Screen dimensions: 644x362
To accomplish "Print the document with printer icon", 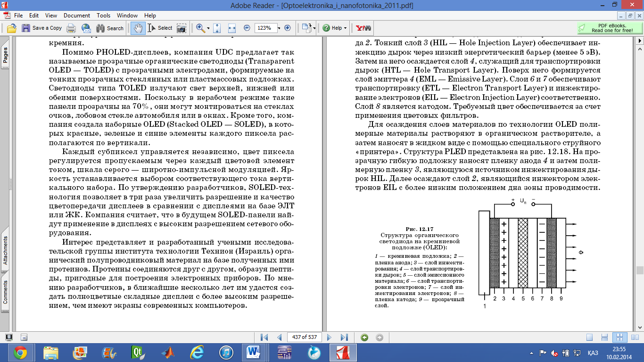I will click(71, 28).
